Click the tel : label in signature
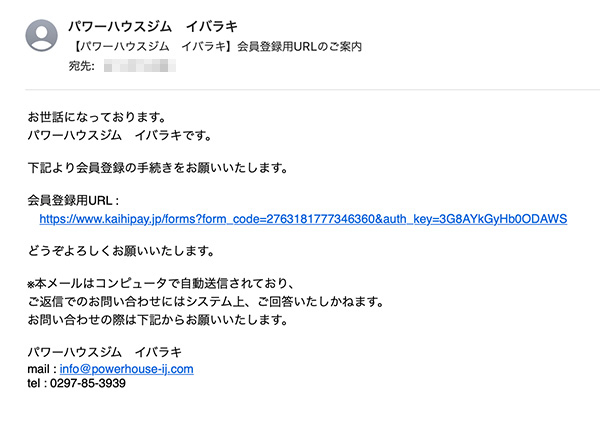 tap(37, 383)
